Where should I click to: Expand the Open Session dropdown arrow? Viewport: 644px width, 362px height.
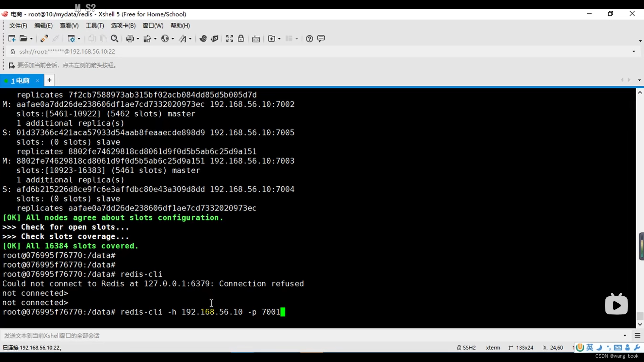pyautogui.click(x=32, y=39)
